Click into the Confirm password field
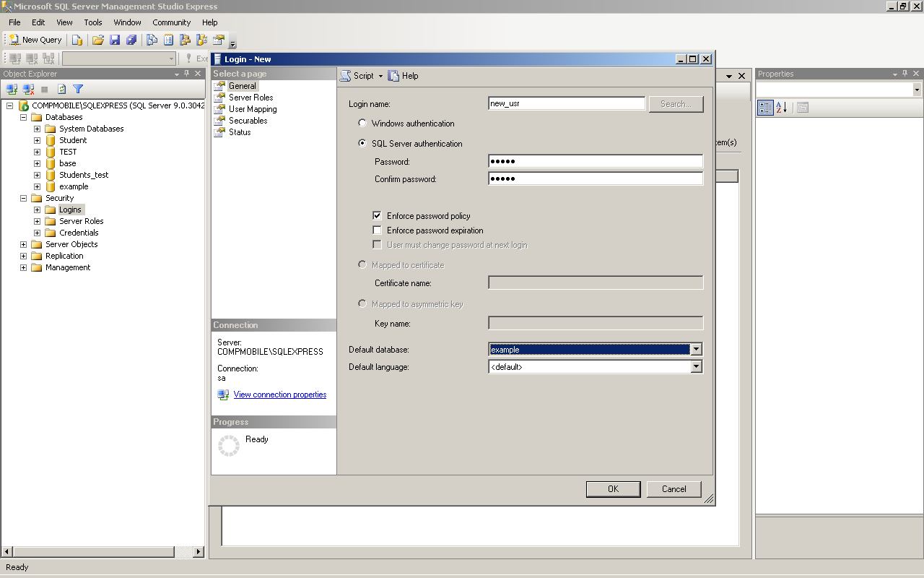This screenshot has width=924, height=578. click(x=596, y=179)
